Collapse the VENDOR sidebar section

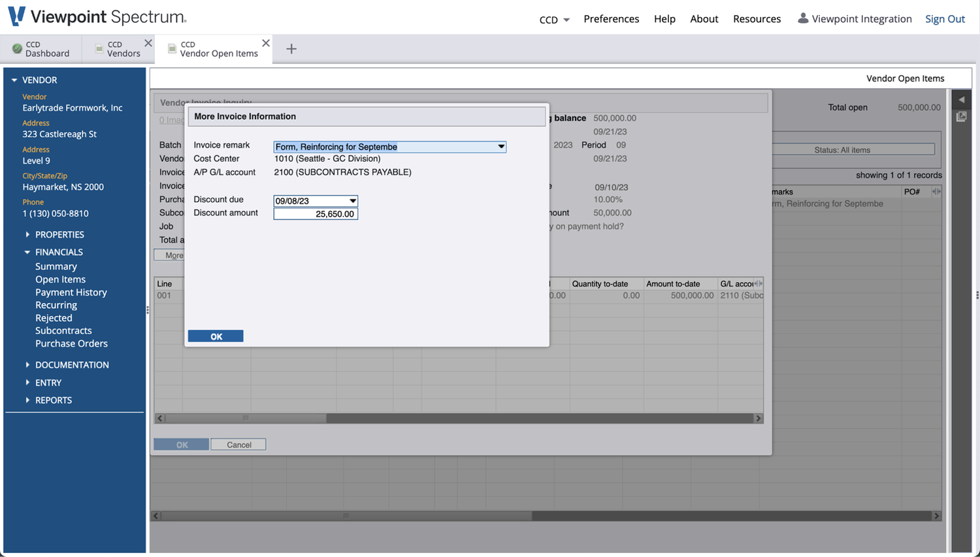14,80
